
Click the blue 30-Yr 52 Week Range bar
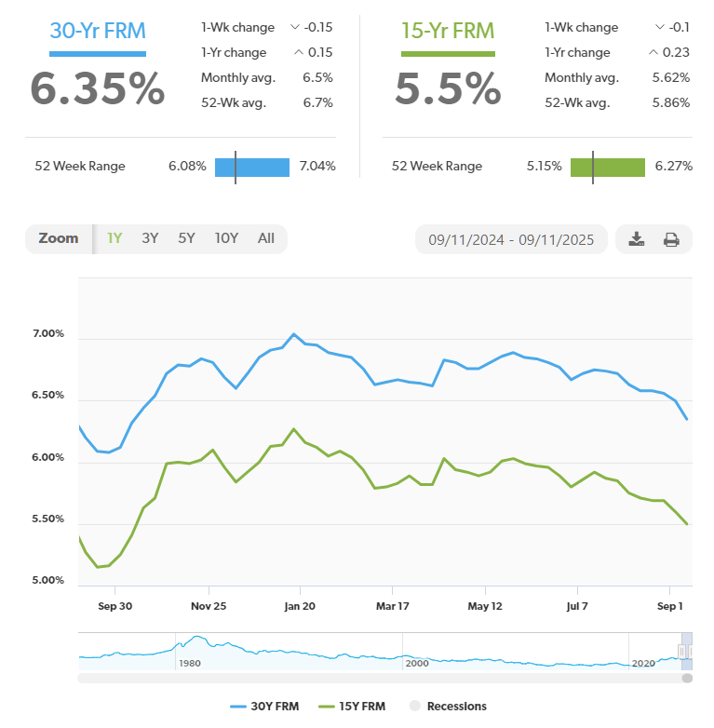point(252,167)
